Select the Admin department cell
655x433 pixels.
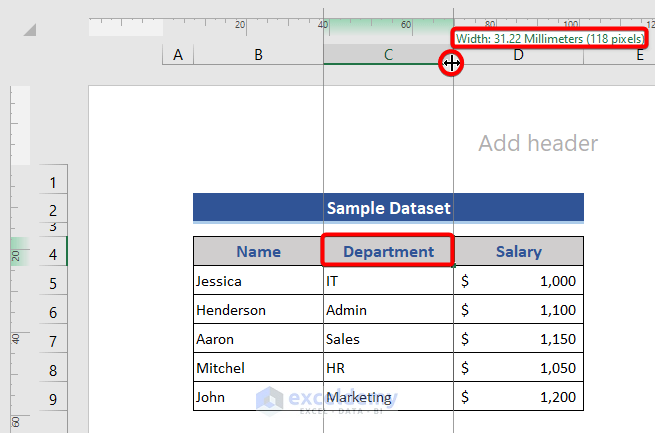pyautogui.click(x=388, y=309)
